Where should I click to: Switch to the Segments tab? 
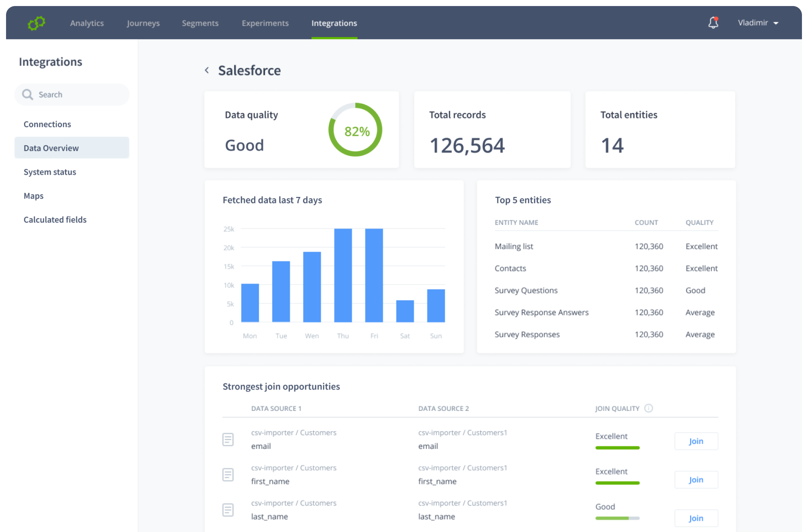pyautogui.click(x=200, y=23)
